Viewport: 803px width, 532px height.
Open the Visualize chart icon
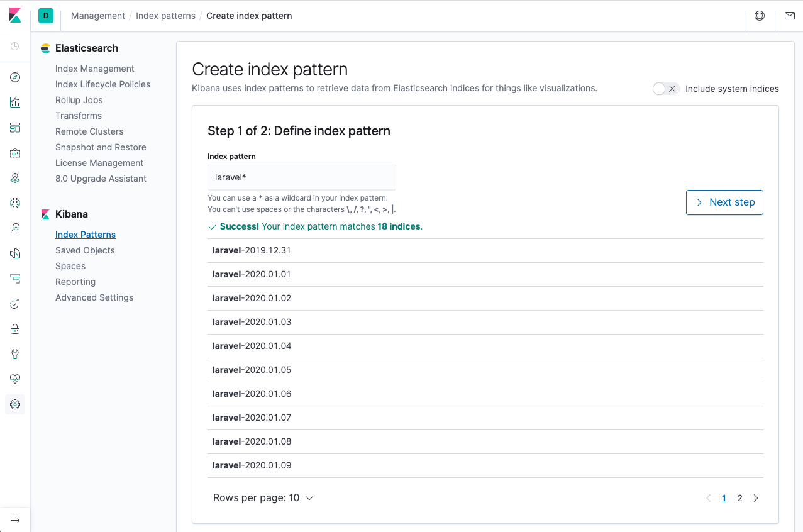[x=15, y=103]
